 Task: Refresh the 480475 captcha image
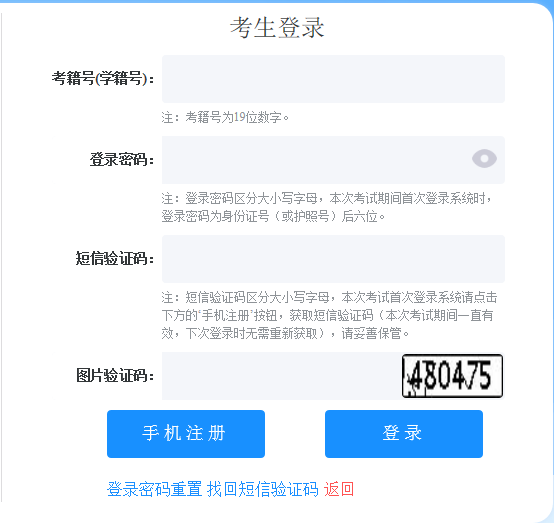(x=452, y=376)
